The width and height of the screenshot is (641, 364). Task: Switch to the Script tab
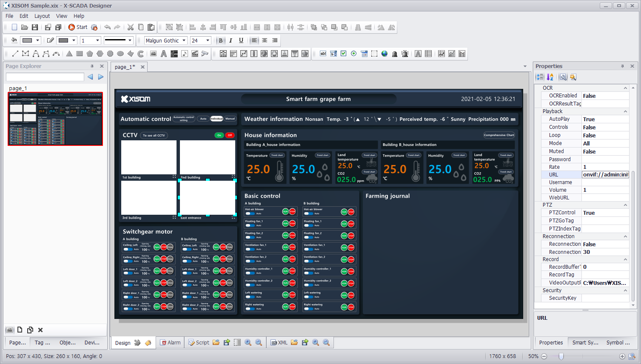pyautogui.click(x=199, y=342)
